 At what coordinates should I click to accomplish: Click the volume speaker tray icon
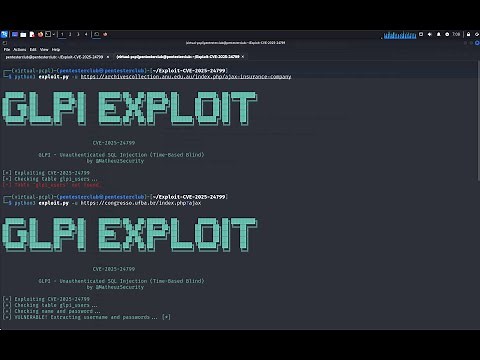point(430,34)
